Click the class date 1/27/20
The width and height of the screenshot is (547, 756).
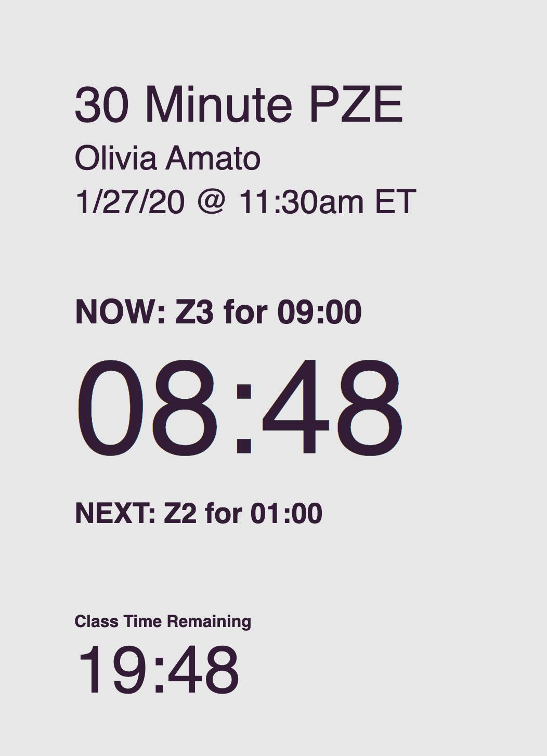tap(129, 201)
